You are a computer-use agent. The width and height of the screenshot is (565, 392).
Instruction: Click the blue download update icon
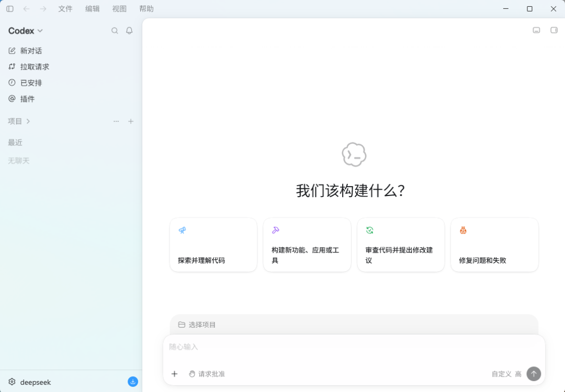(x=133, y=382)
